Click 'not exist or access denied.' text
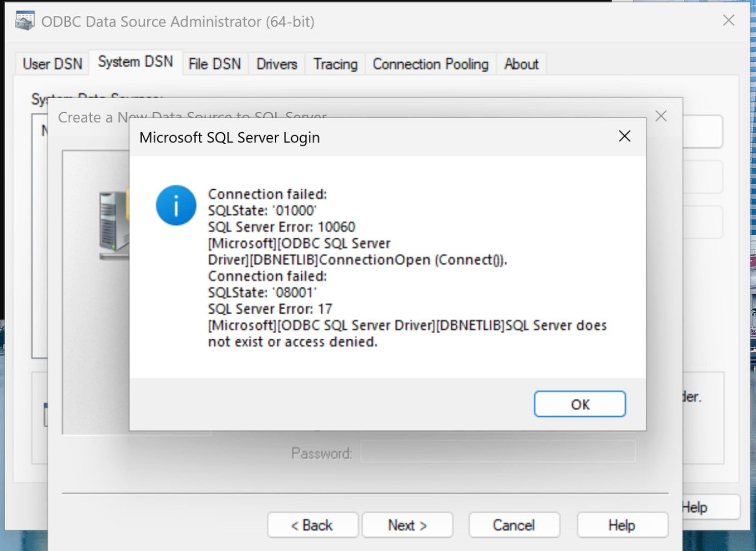Viewport: 756px width, 551px height. click(293, 342)
